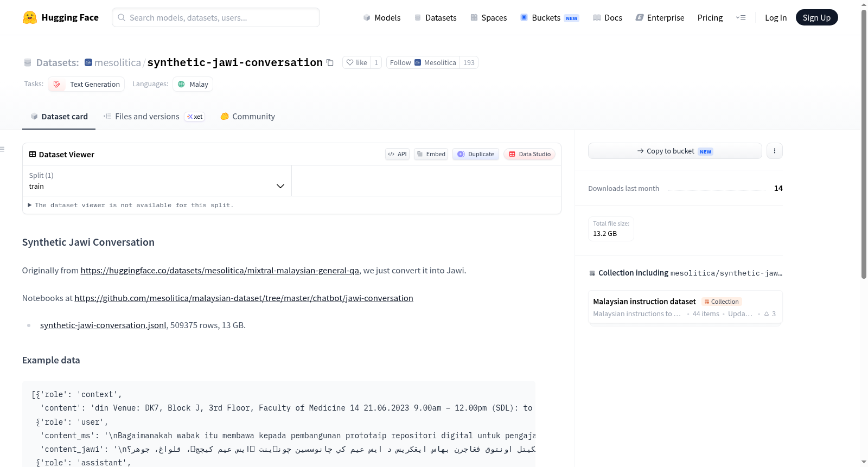Click the Hugging Face logo icon

point(30,17)
